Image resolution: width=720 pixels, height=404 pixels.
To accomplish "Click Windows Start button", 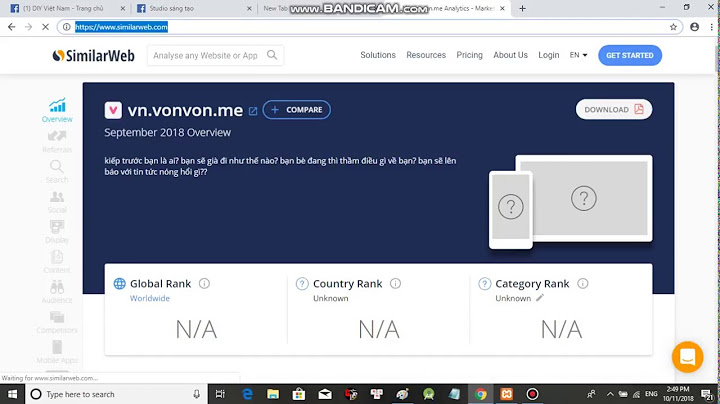I will coord(12,394).
